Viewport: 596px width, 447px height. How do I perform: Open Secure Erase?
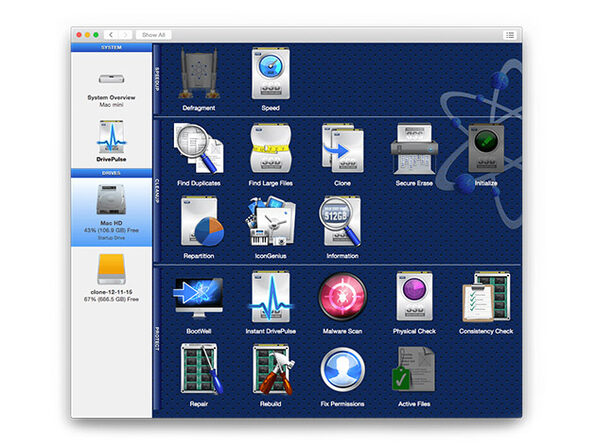coord(414,154)
